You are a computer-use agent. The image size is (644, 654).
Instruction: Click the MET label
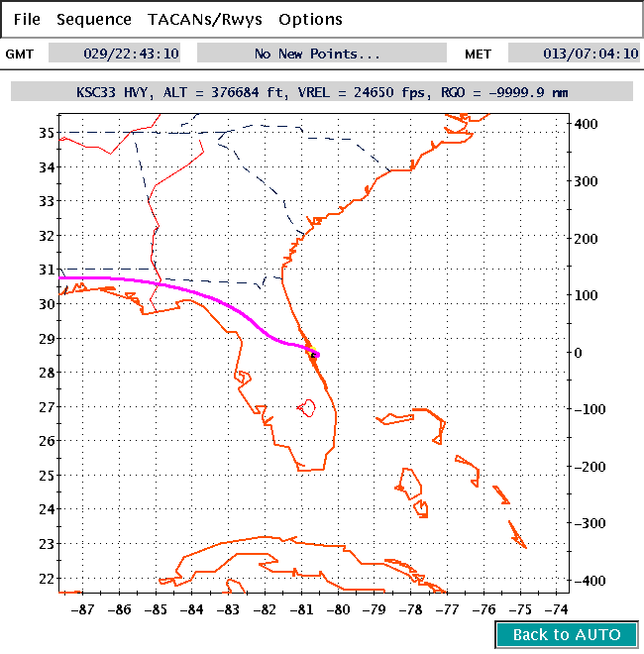coord(478,54)
